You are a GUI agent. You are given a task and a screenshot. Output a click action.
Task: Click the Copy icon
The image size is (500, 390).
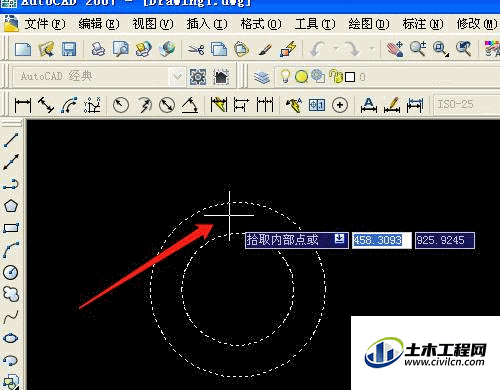pos(219,49)
